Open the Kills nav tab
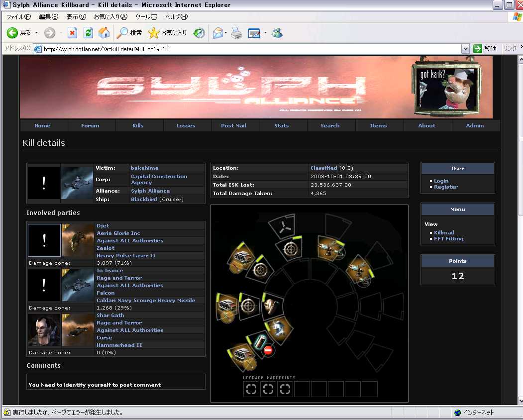The height and width of the screenshot is (420, 523). pyautogui.click(x=138, y=126)
